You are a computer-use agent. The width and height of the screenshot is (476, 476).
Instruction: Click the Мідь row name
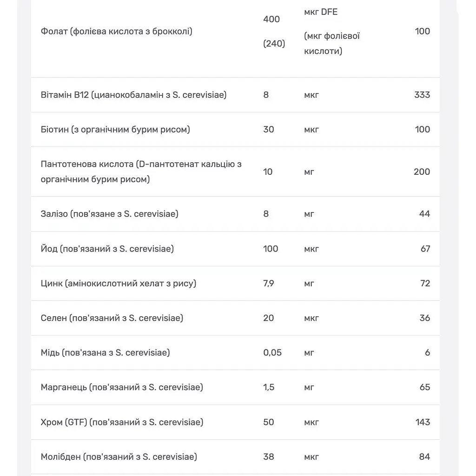coord(106,352)
